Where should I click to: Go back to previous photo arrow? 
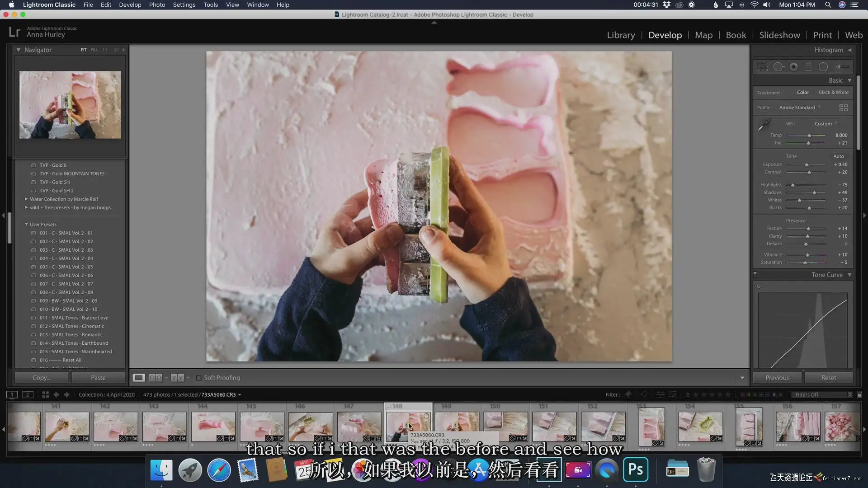pyautogui.click(x=56, y=394)
